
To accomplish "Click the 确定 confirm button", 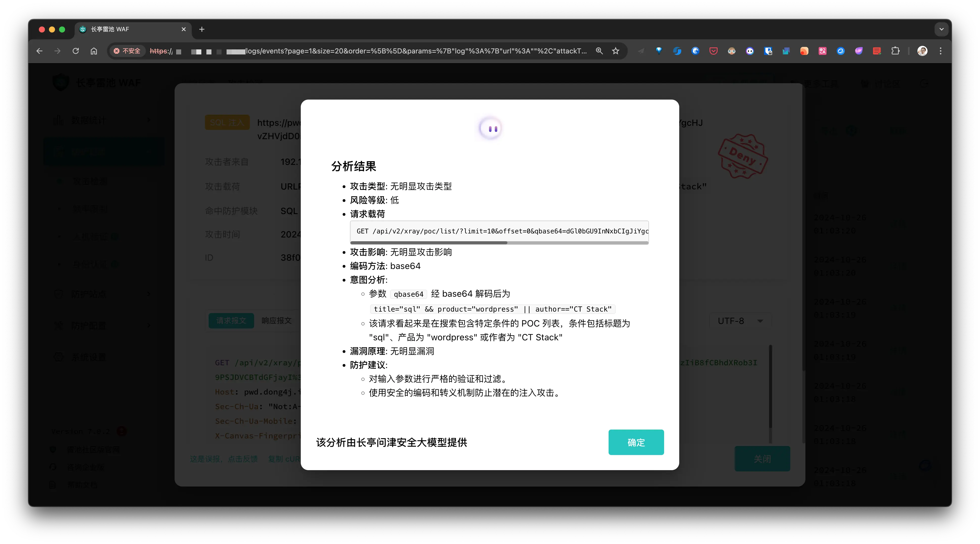I will (x=636, y=442).
